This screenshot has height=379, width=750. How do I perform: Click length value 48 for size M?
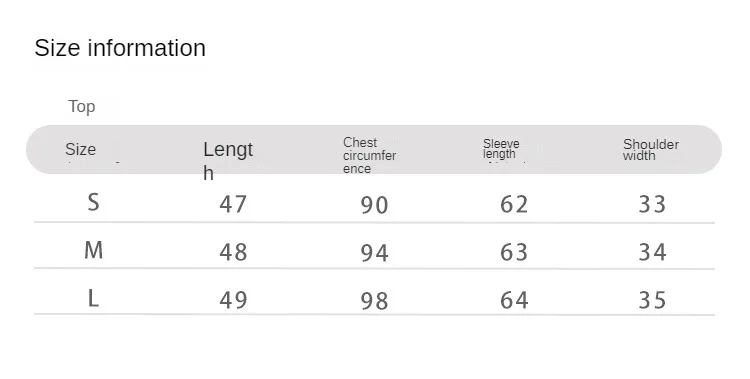pyautogui.click(x=233, y=252)
